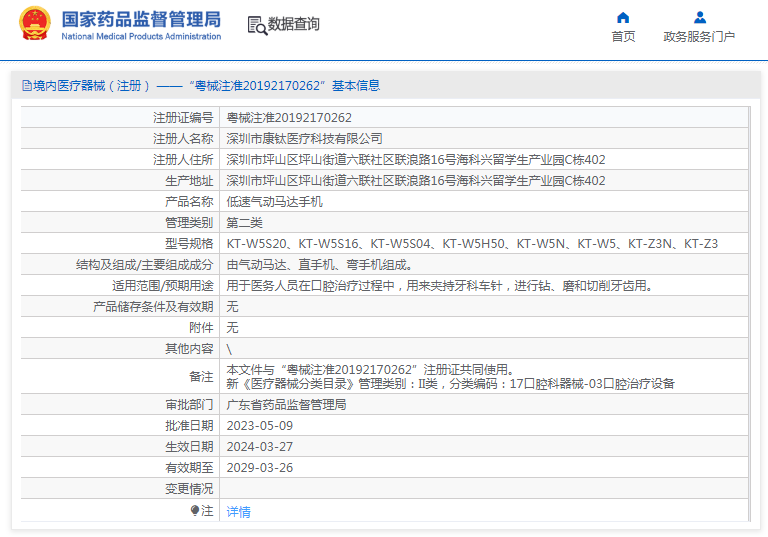Click 数据查询 text
This screenshot has width=768, height=537.
tap(293, 24)
